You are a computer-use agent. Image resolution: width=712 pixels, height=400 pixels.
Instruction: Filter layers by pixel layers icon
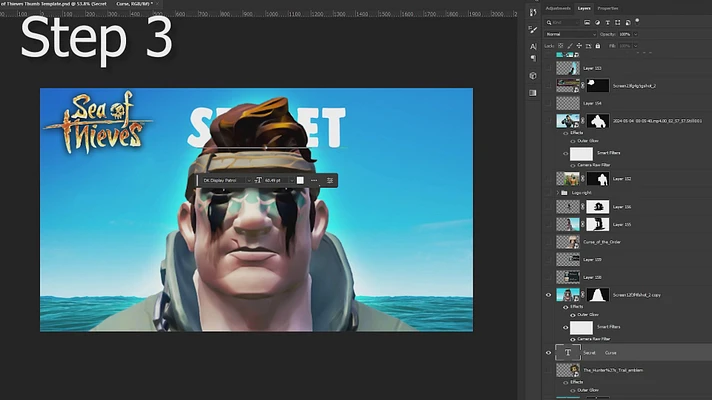coord(587,22)
